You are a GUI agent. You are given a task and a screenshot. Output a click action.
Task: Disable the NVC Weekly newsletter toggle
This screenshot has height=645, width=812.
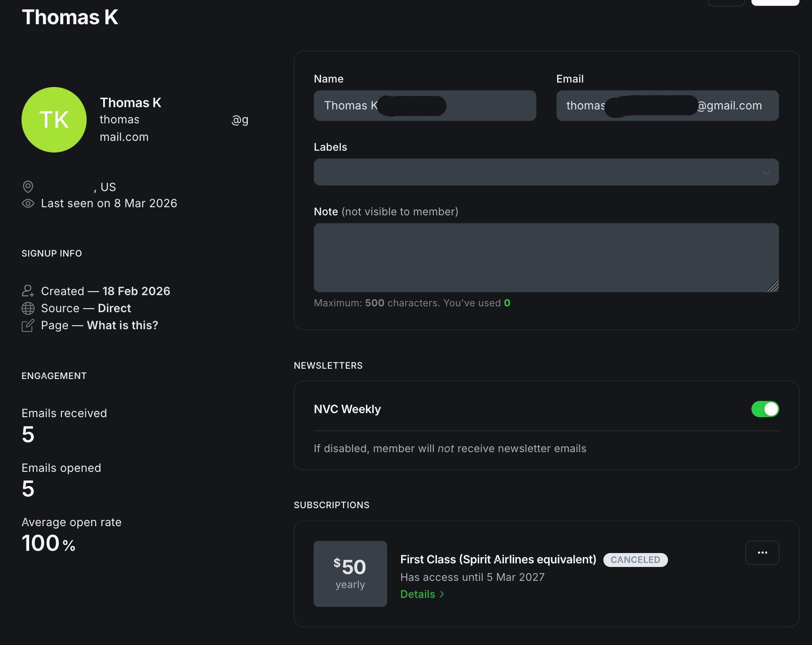(x=765, y=409)
